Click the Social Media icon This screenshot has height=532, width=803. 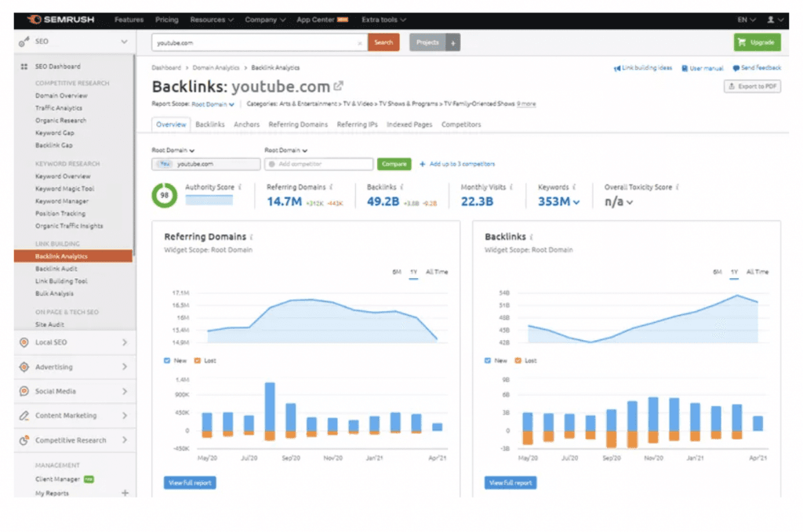point(24,391)
